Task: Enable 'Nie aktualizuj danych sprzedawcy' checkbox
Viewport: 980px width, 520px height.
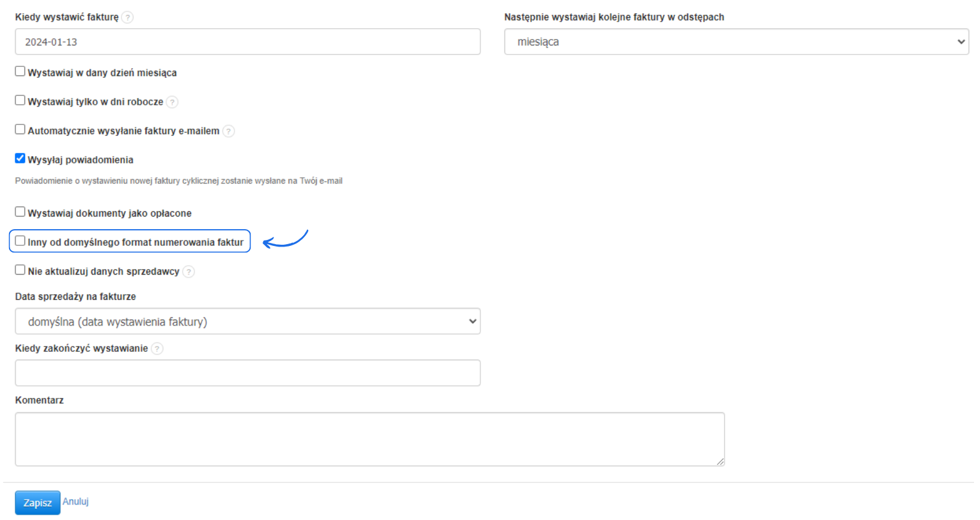Action: point(20,270)
